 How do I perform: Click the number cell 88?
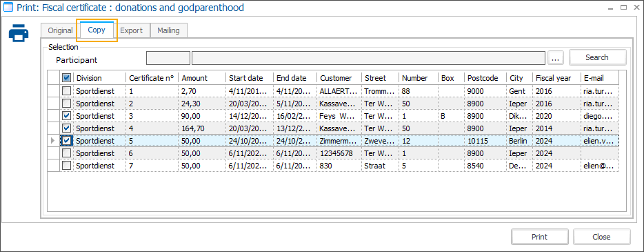(418, 91)
